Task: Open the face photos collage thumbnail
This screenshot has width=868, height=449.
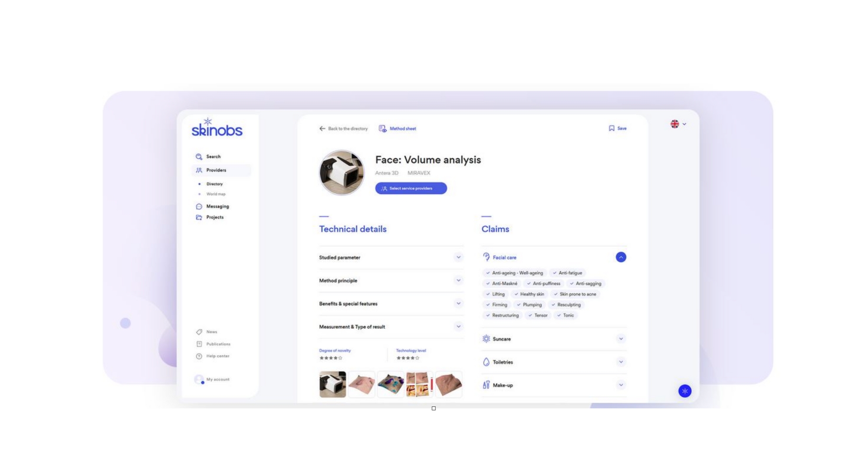Action: coord(419,384)
